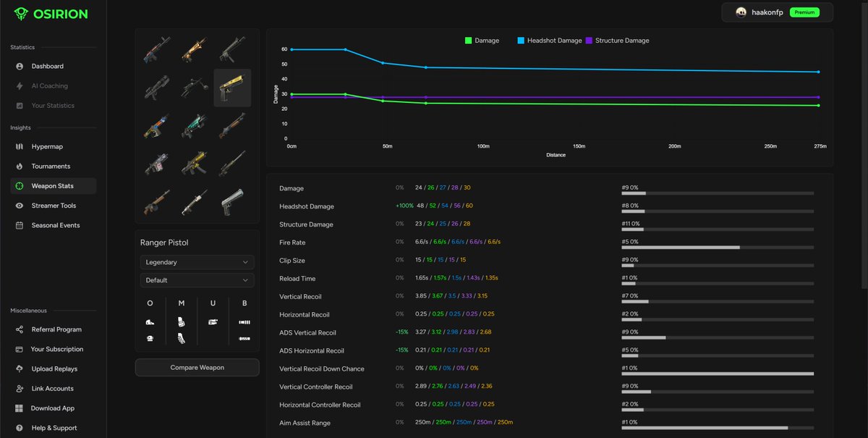The width and height of the screenshot is (868, 438).
Task: Click the Tournaments flame icon
Action: pyautogui.click(x=20, y=166)
